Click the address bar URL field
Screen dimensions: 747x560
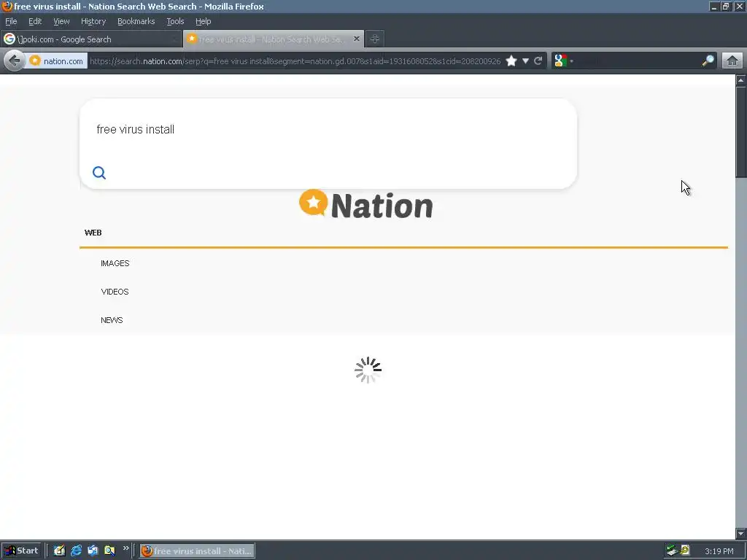(295, 61)
